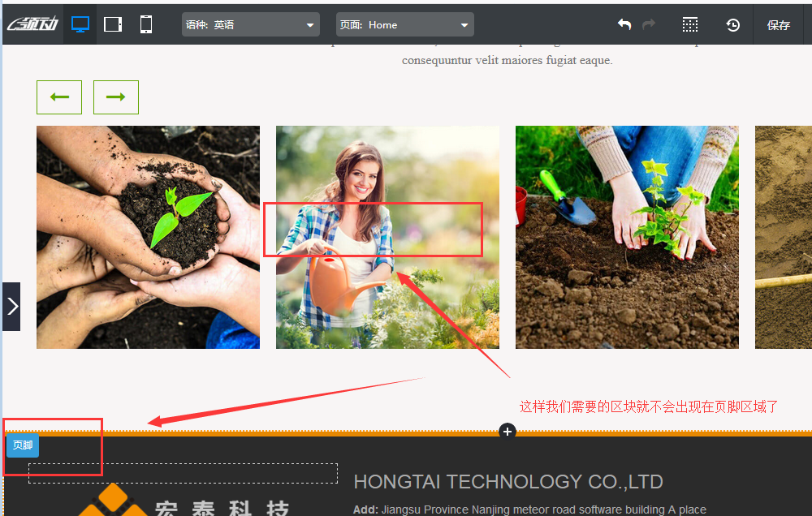Click the undo arrow icon

624,24
